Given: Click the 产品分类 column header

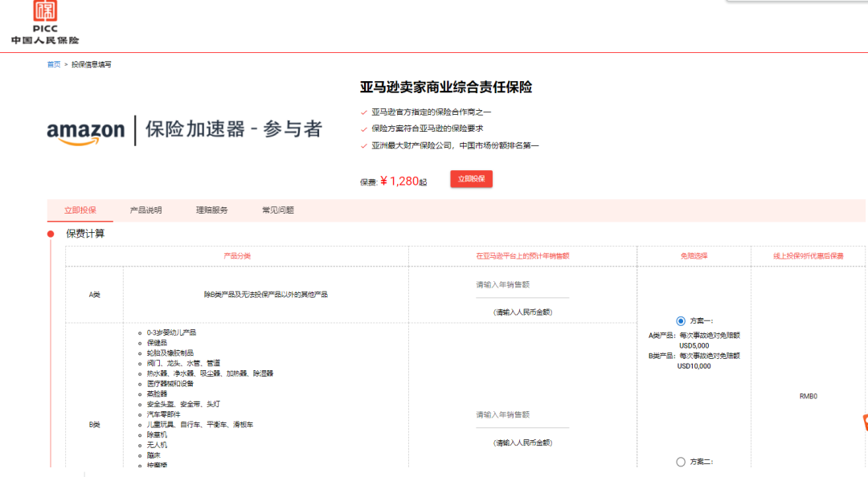Looking at the screenshot, I should (x=237, y=256).
